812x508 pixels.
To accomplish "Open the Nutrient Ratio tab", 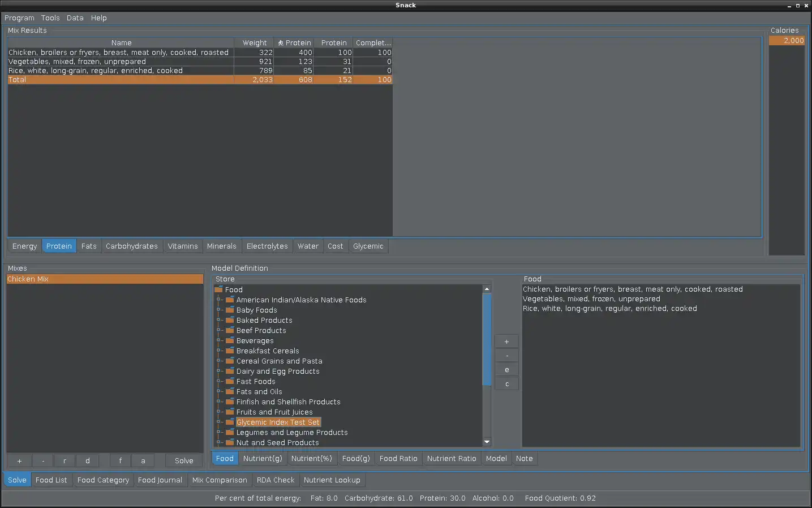I will click(451, 459).
